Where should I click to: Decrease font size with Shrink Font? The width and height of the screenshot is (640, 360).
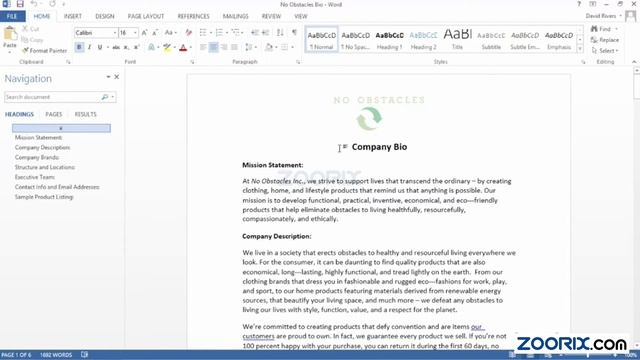tap(155, 33)
